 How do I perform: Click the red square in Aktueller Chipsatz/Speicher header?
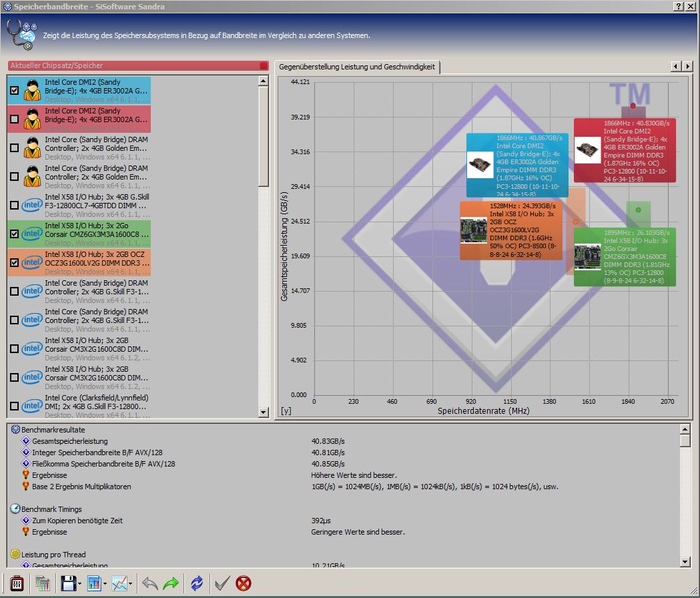click(264, 65)
